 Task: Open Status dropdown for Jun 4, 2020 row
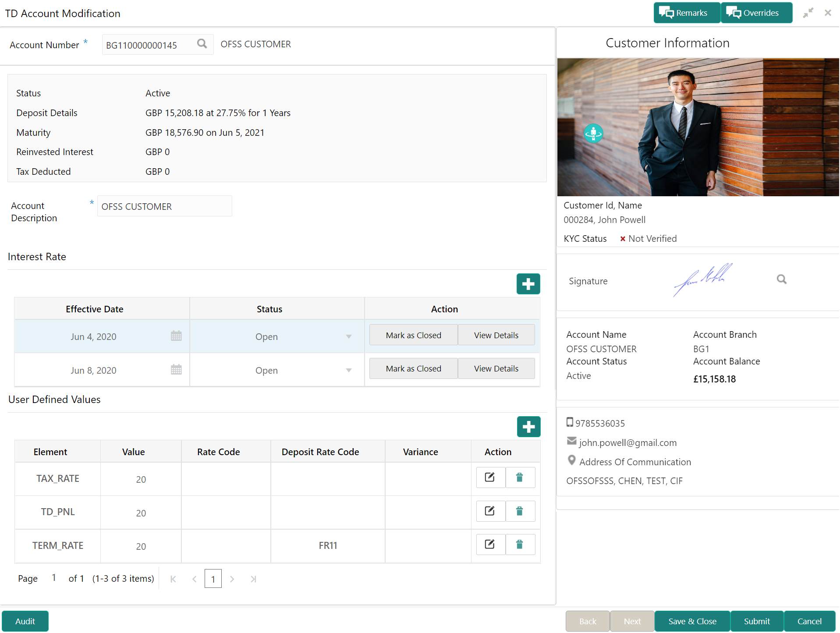point(349,336)
